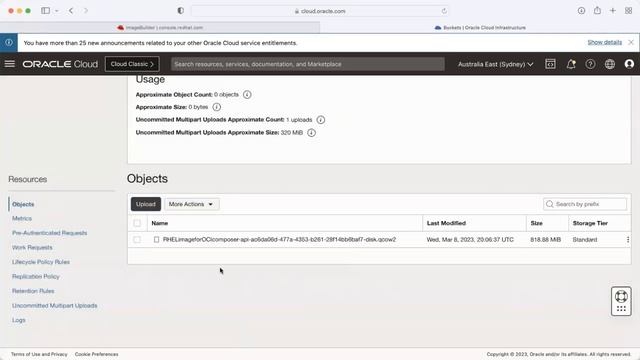Screen dimensions: 640x360
Task: Click the Upload button
Action: [146, 204]
